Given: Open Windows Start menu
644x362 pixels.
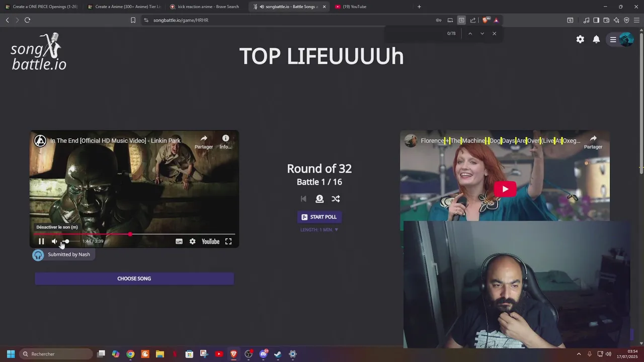Looking at the screenshot, I should click(11, 354).
